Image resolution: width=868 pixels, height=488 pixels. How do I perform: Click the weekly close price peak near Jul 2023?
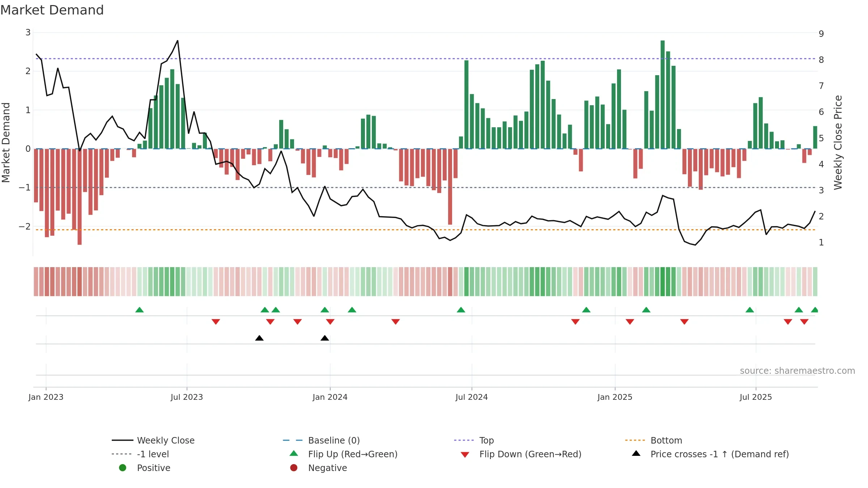coord(178,41)
